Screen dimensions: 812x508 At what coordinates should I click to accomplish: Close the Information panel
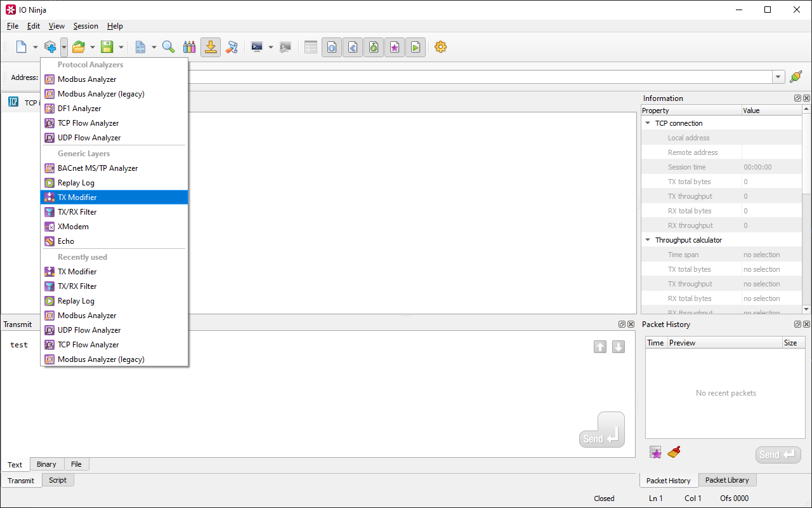[806, 98]
